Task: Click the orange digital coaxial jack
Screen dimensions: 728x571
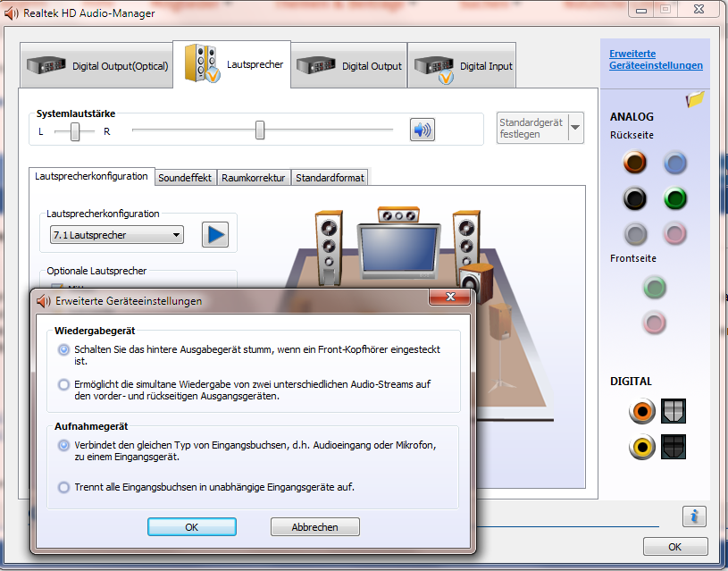Action: [642, 411]
